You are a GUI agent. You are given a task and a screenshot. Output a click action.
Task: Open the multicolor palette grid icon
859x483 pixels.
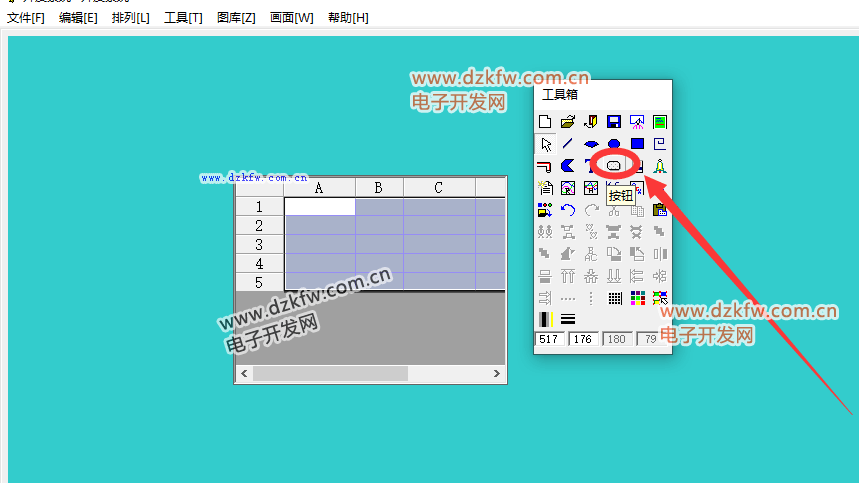click(x=637, y=298)
